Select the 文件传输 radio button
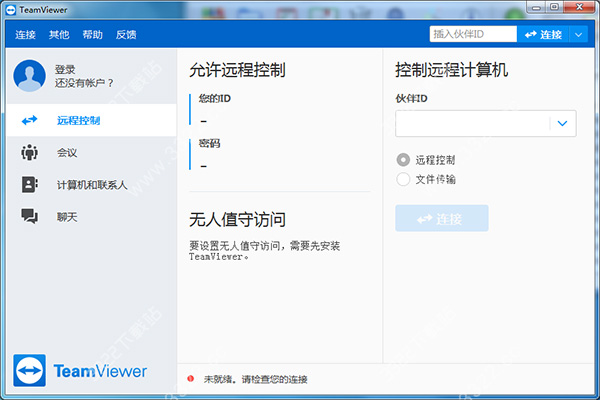The width and height of the screenshot is (600, 400). coord(403,179)
